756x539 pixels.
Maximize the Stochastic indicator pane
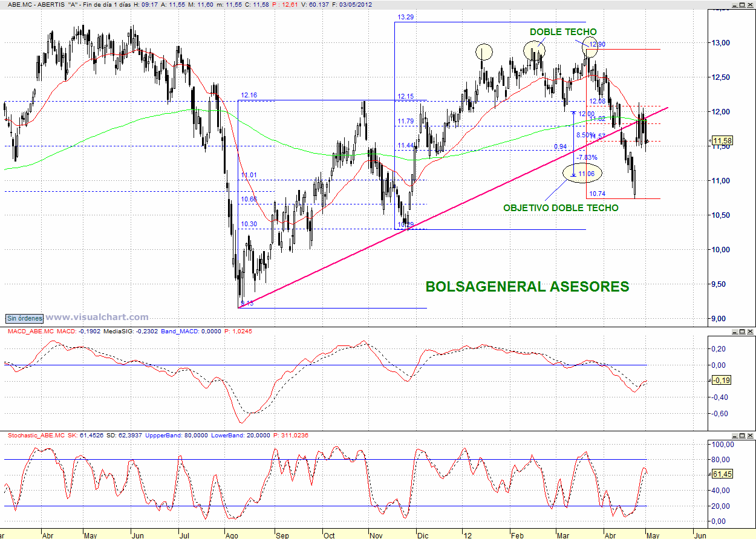click(741, 436)
